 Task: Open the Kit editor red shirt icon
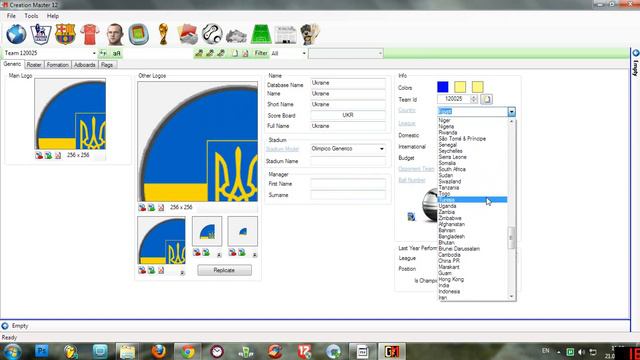[90, 34]
